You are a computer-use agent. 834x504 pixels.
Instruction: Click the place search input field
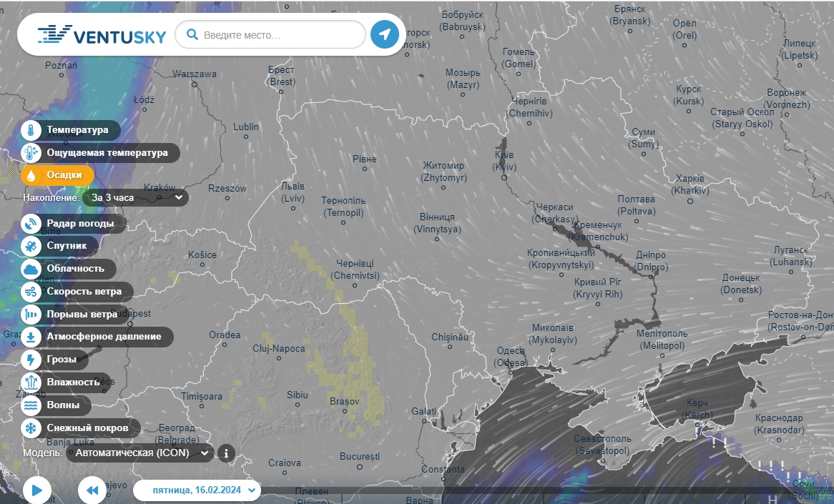tap(279, 34)
